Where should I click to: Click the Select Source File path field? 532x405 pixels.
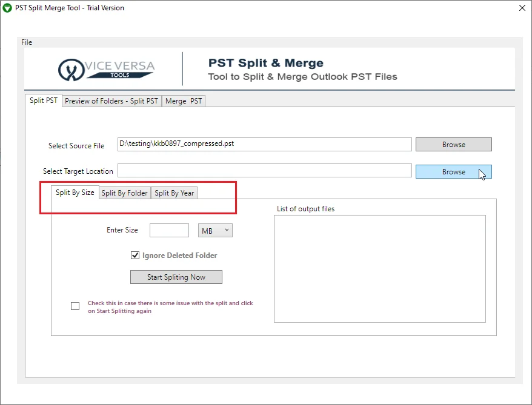click(x=265, y=144)
